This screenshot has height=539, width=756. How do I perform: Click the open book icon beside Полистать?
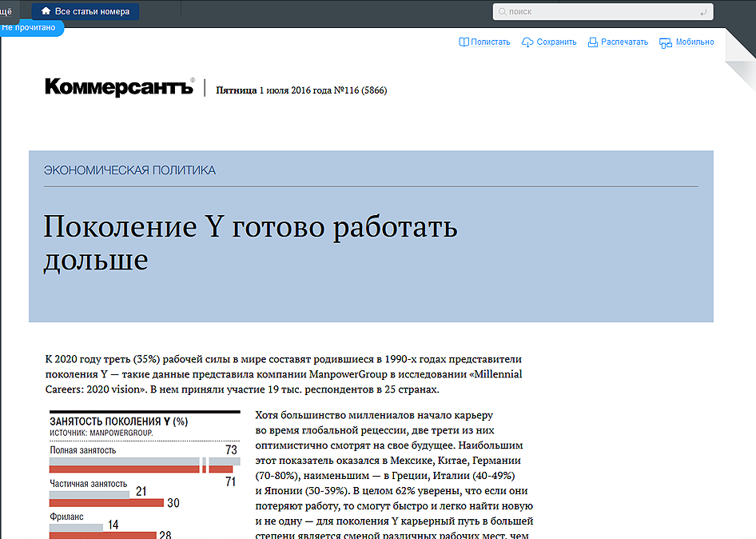tap(464, 42)
